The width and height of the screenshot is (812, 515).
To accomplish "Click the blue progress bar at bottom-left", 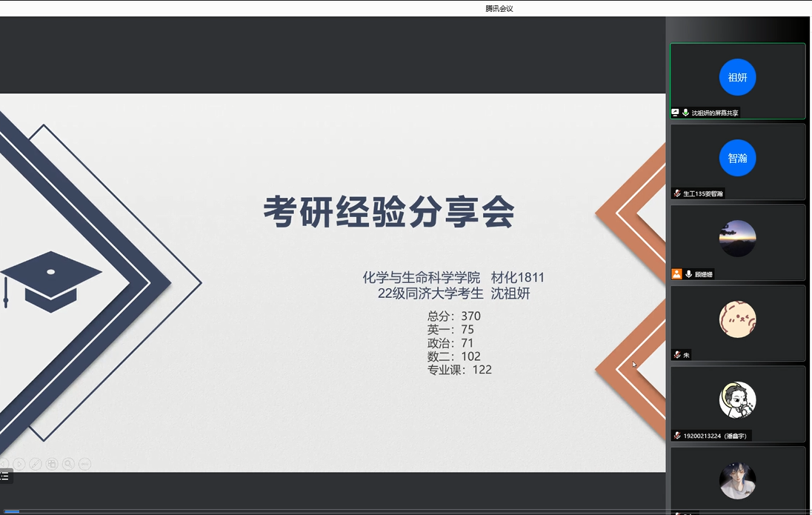I will 12,511.
